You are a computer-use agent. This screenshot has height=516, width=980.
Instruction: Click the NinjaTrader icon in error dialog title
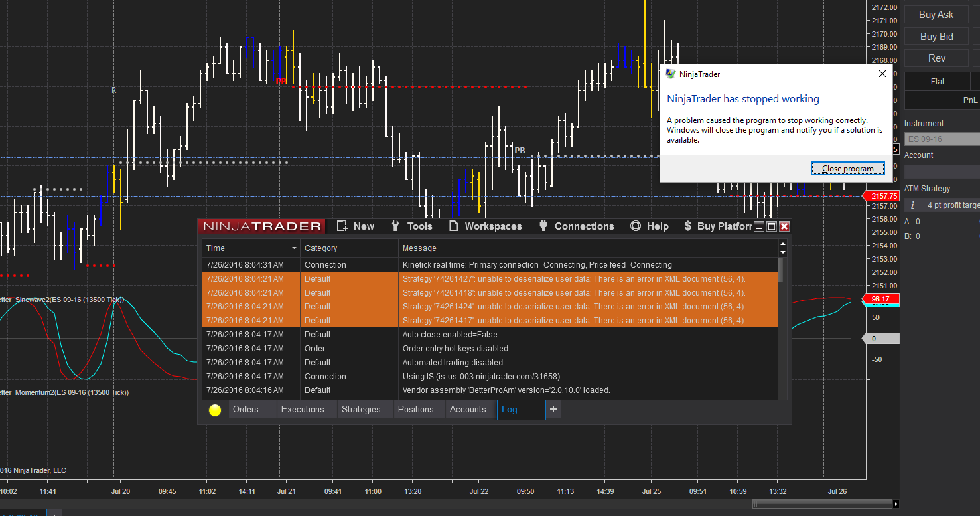(x=671, y=74)
